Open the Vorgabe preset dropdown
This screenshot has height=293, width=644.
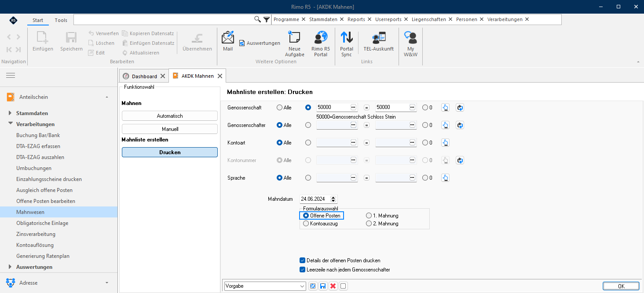click(x=302, y=286)
